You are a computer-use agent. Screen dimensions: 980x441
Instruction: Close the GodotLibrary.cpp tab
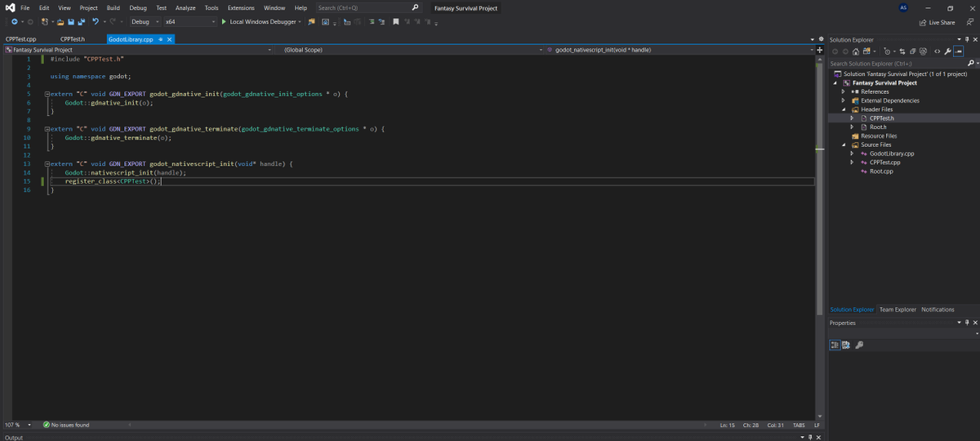coord(169,39)
